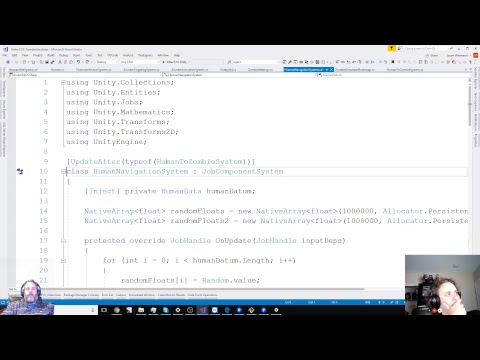
Task: Click the 'humanDatum' field on line 12
Action: (230, 191)
